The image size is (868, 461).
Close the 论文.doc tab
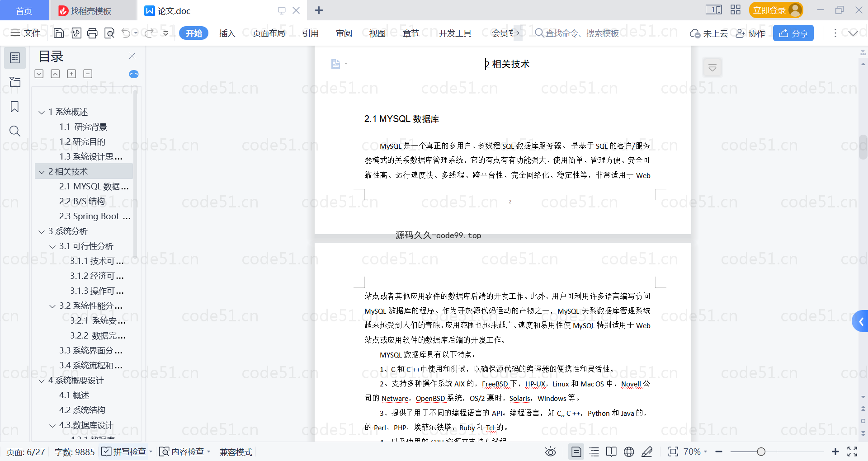coord(296,10)
